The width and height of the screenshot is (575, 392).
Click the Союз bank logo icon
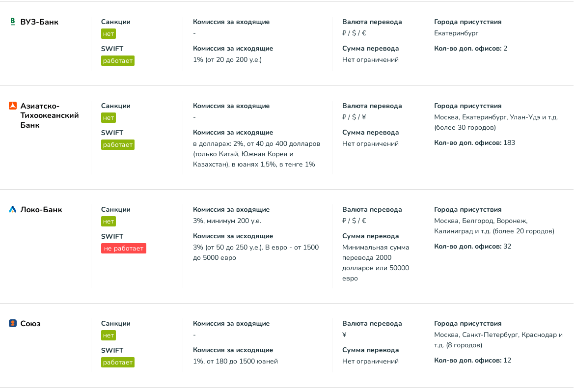[x=13, y=323]
